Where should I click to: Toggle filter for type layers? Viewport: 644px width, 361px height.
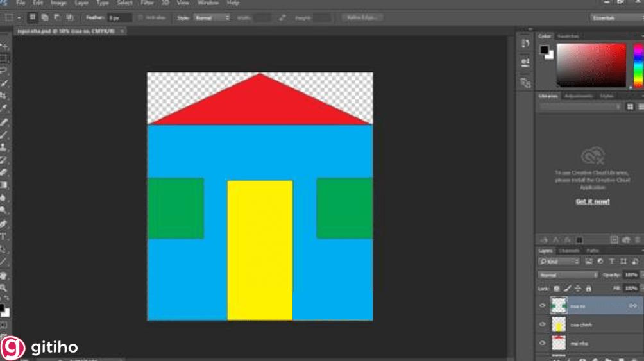click(x=611, y=261)
